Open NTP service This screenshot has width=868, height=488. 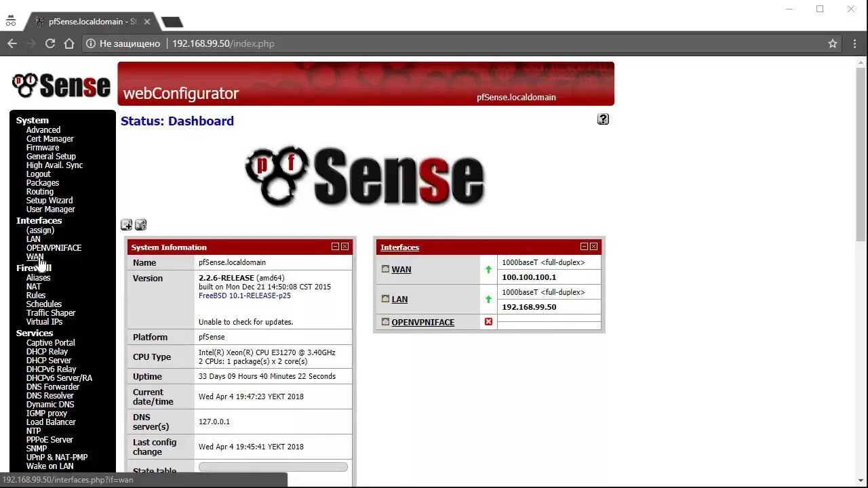(33, 431)
